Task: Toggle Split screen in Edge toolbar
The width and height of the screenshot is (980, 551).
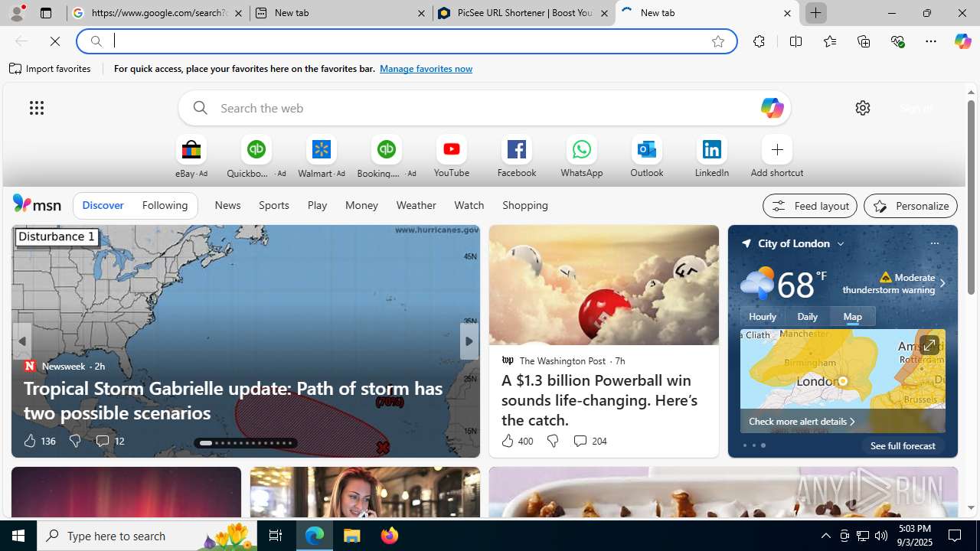Action: point(795,41)
